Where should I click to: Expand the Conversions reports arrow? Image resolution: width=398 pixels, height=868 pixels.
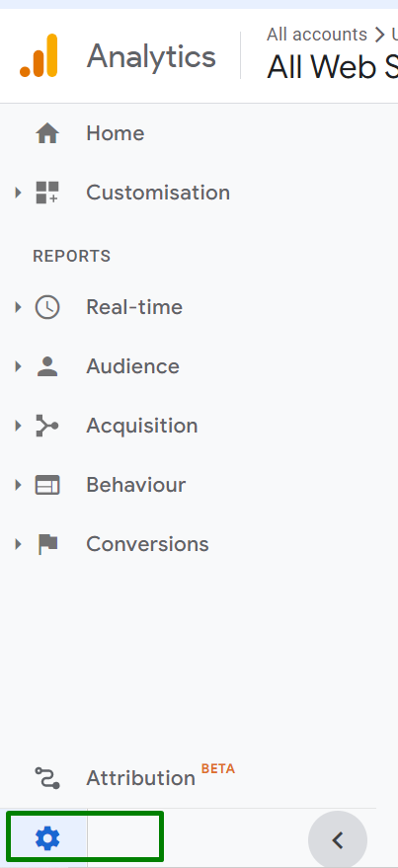click(x=18, y=544)
